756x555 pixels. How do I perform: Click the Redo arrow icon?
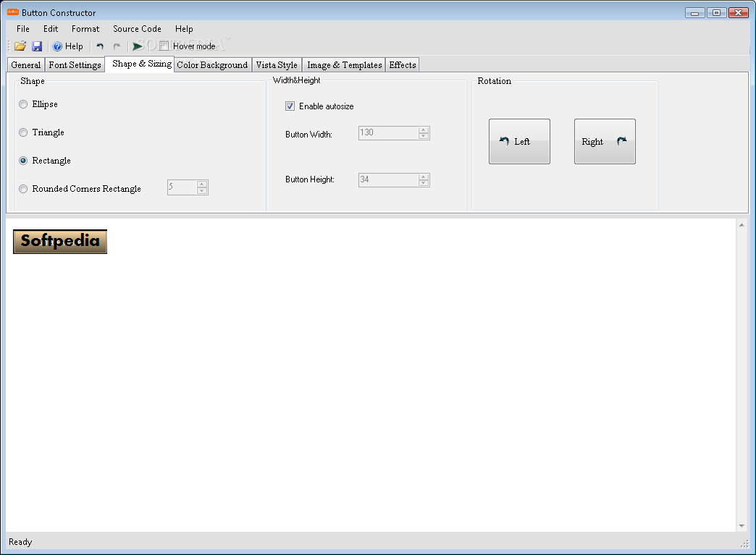(117, 46)
